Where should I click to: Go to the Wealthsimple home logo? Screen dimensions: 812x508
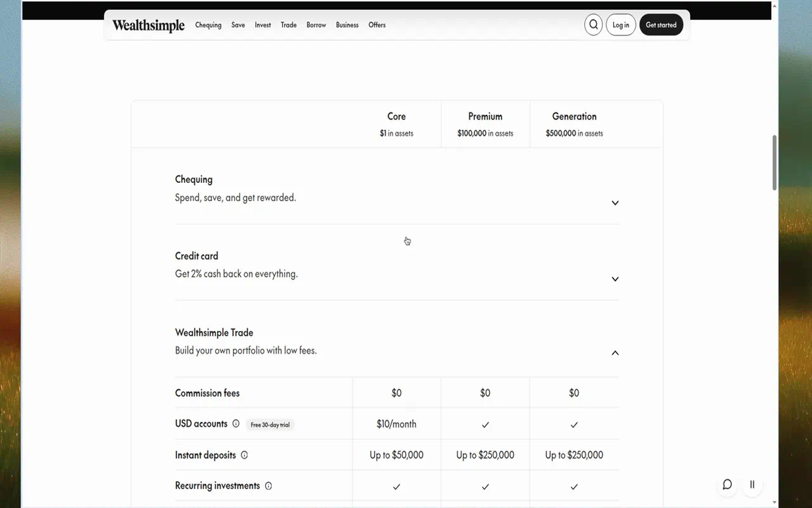(148, 25)
